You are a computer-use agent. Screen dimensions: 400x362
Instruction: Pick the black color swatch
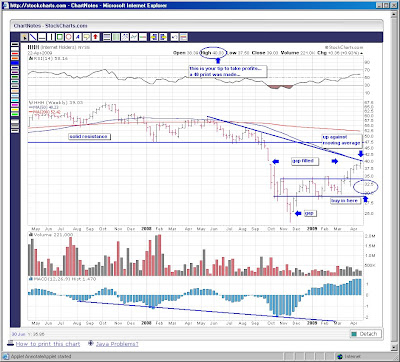pyautogui.click(x=15, y=44)
